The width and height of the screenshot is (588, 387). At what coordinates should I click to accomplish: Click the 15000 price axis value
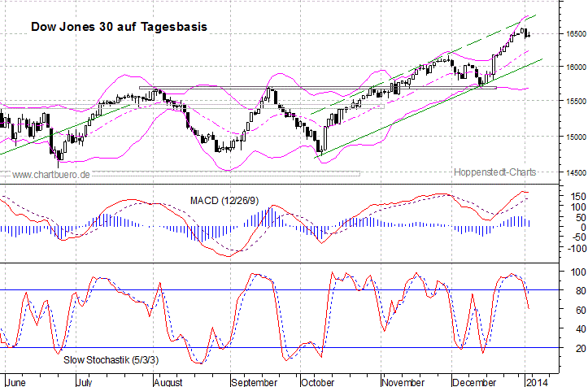coord(576,137)
